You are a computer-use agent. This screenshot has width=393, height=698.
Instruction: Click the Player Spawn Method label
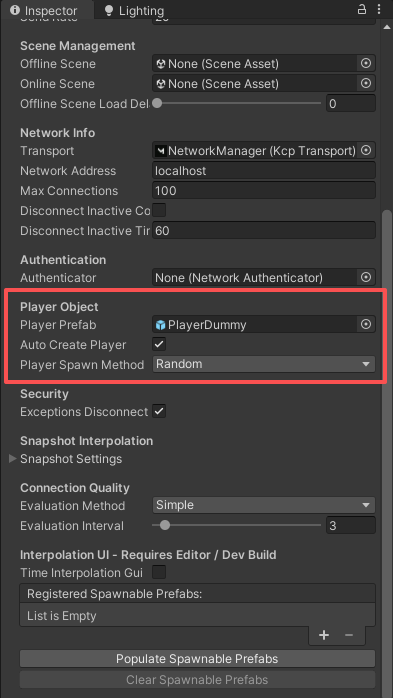82,365
